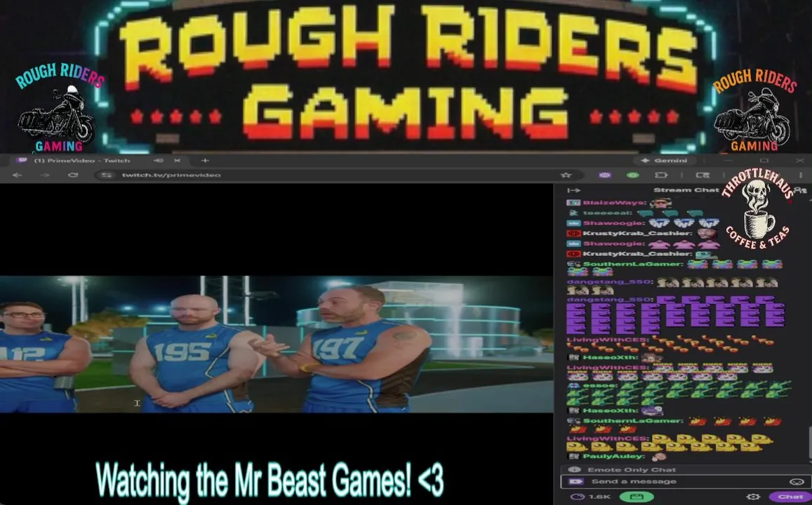Open the emote picker smiley icon

tap(796, 481)
